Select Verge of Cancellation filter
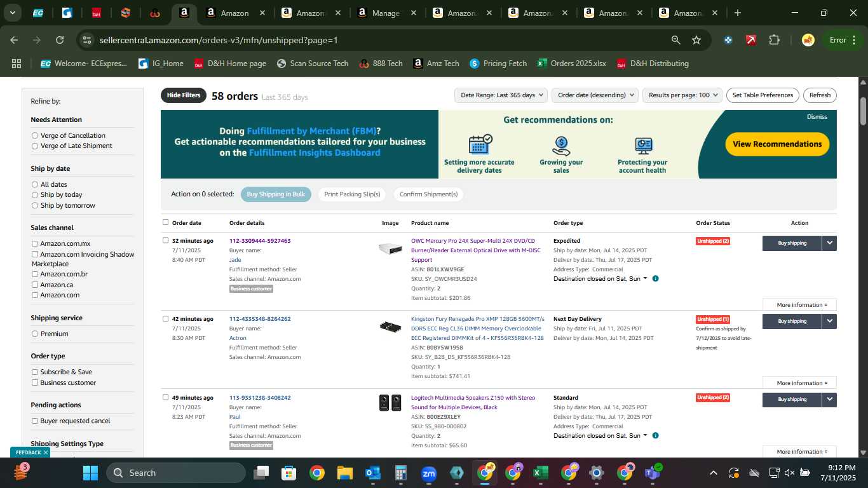This screenshot has width=868, height=488. [35, 135]
